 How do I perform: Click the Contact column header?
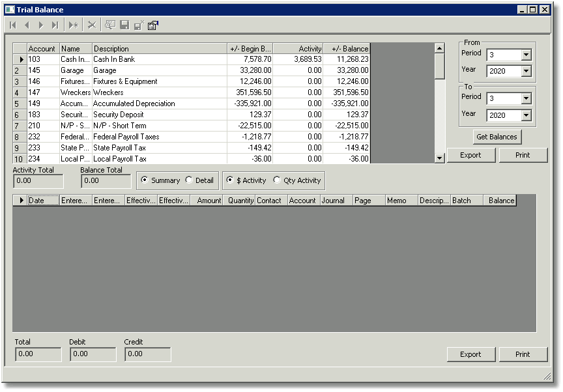click(x=272, y=201)
